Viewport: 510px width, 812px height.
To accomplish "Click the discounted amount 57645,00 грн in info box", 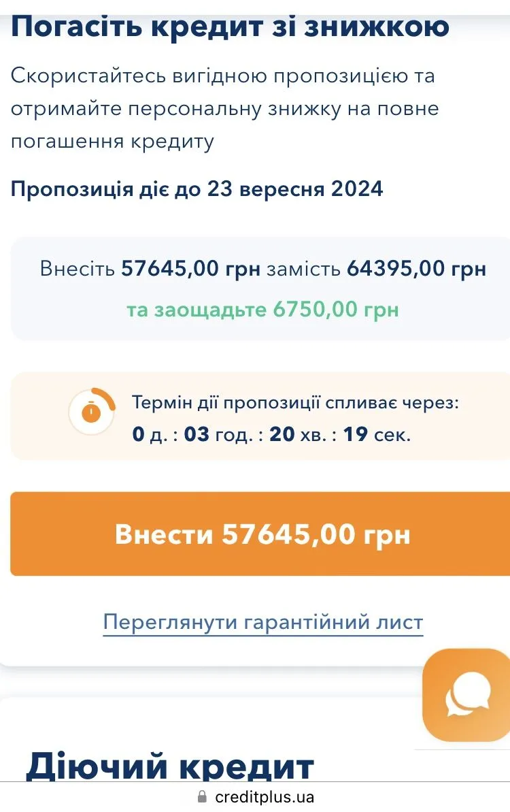I will click(x=190, y=269).
